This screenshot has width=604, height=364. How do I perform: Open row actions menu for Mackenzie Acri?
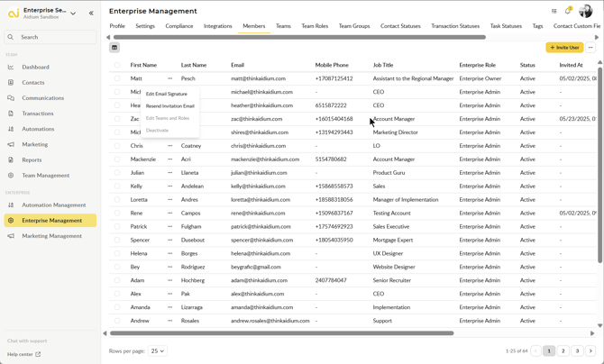[169, 159]
